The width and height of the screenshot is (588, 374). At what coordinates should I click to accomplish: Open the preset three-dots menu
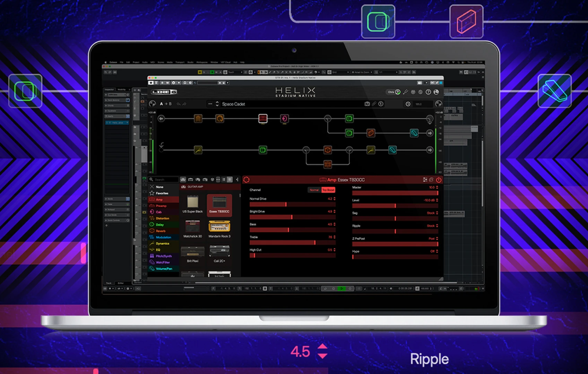210,104
